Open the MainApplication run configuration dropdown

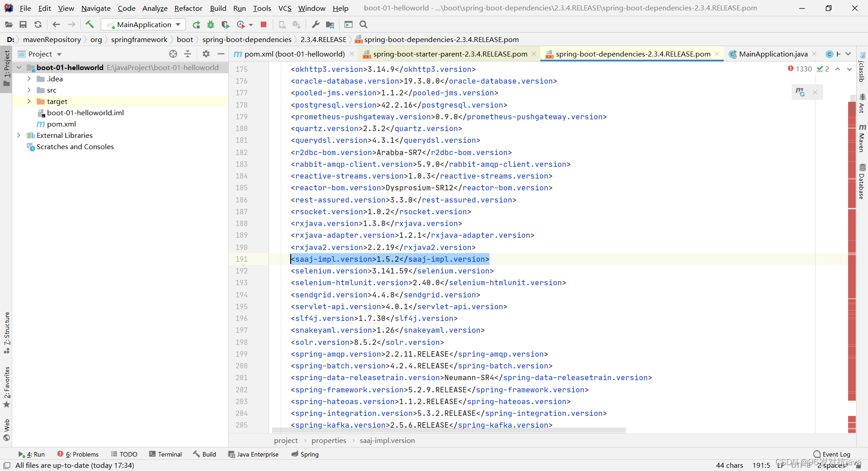click(143, 24)
